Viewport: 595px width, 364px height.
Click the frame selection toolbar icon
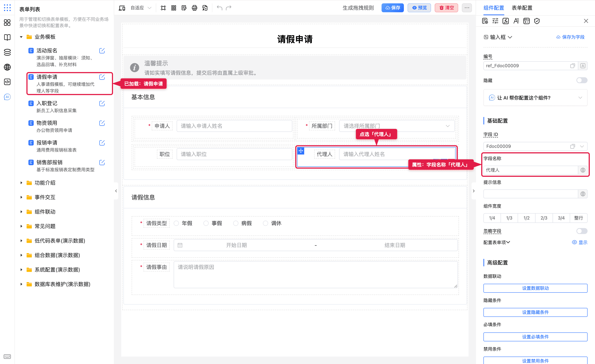[x=163, y=8]
